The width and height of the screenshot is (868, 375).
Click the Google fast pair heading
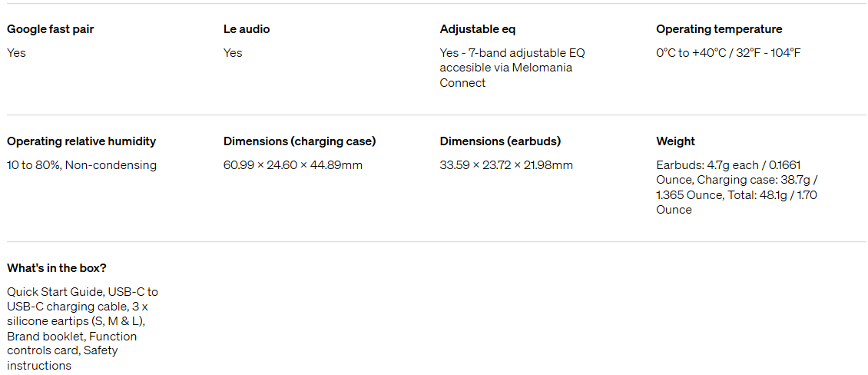pos(51,29)
